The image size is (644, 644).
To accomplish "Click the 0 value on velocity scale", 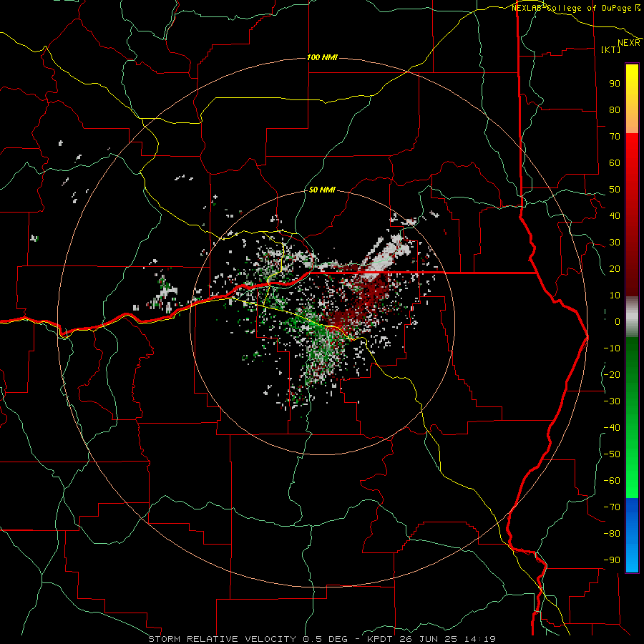I will [x=618, y=321].
